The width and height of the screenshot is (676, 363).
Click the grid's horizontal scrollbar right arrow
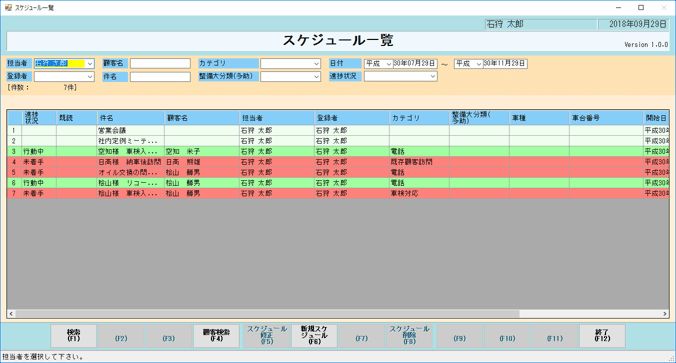click(x=665, y=314)
